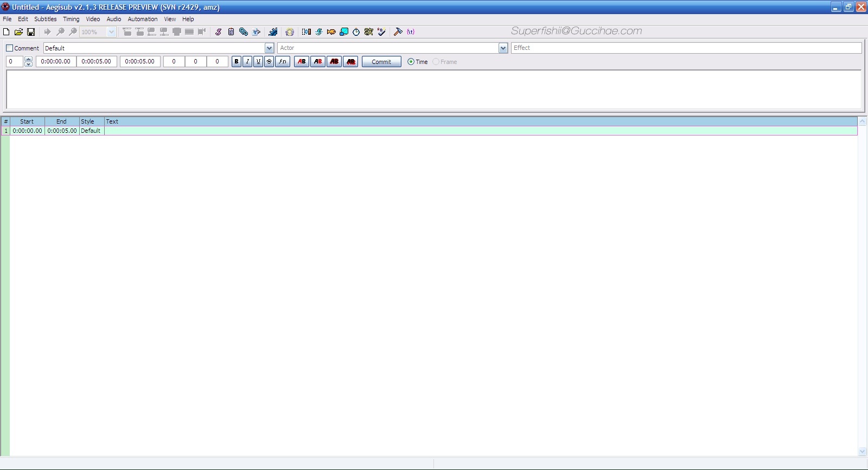
Task: Save subtitles with the floppy disk icon
Action: 31,32
